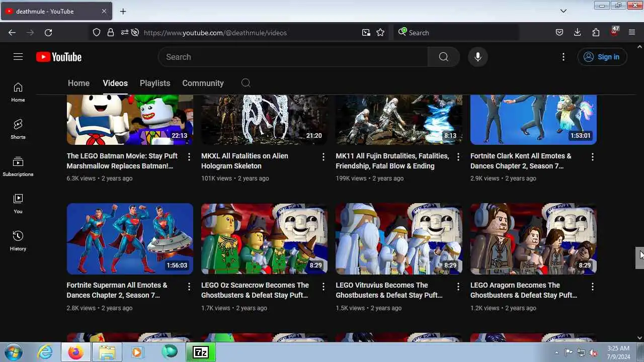The width and height of the screenshot is (644, 362).
Task: Open options for MKXL All Fatalities video
Action: (324, 157)
